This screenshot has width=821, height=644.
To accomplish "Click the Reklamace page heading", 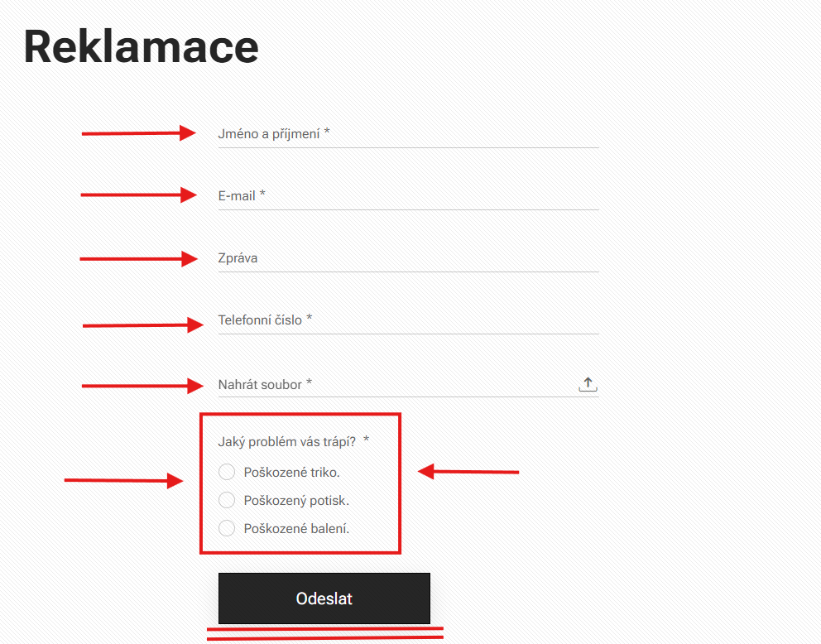I will pyautogui.click(x=142, y=46).
